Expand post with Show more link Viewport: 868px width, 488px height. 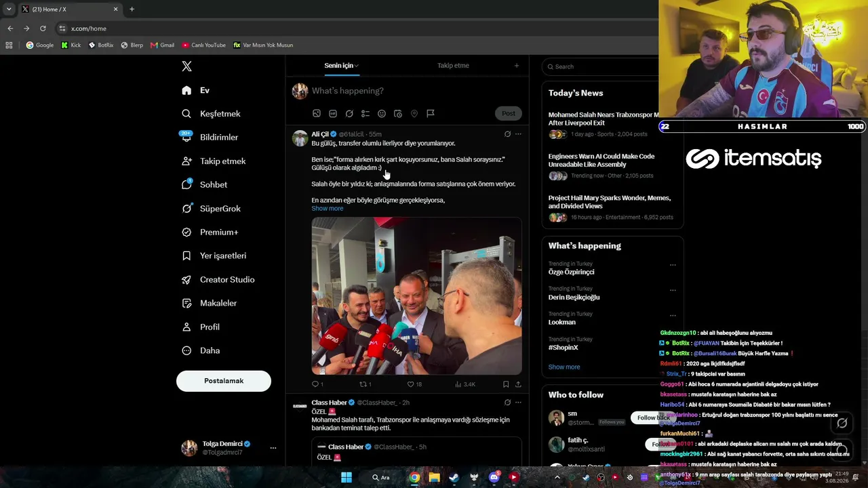(328, 209)
